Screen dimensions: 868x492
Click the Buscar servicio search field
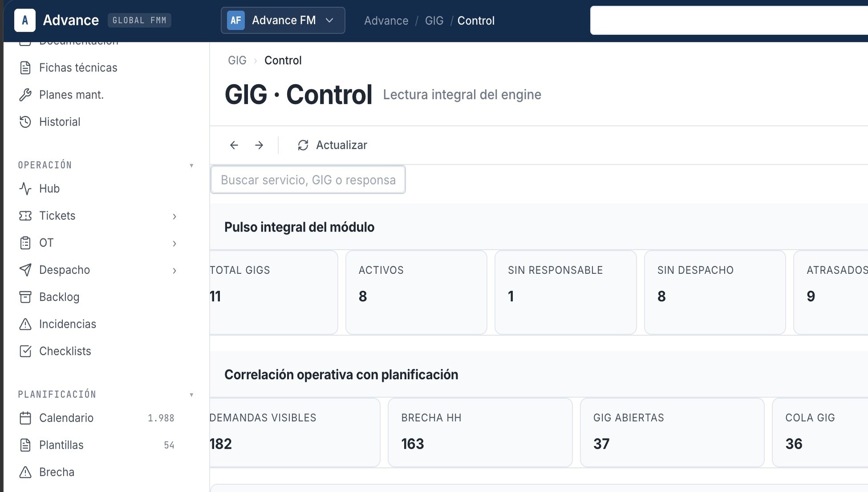click(x=308, y=180)
